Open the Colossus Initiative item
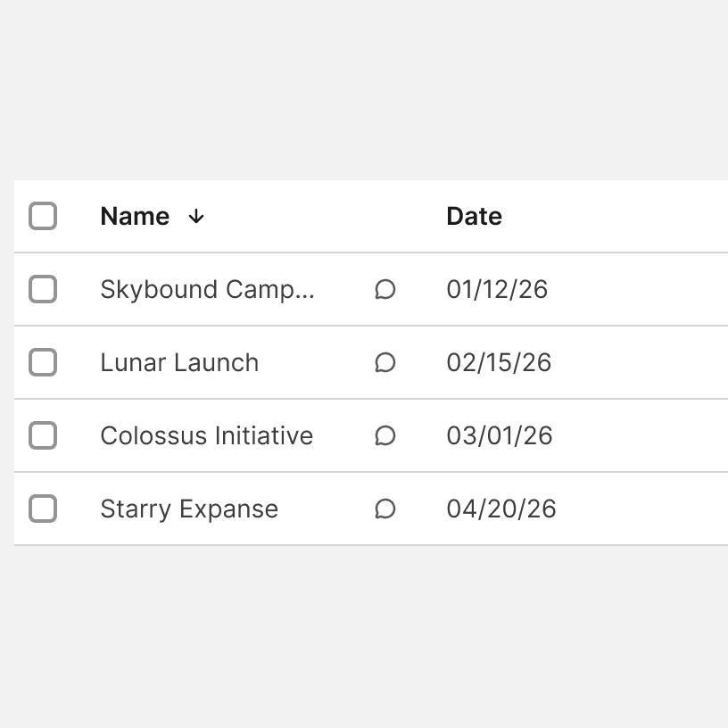728x728 pixels. point(206,436)
